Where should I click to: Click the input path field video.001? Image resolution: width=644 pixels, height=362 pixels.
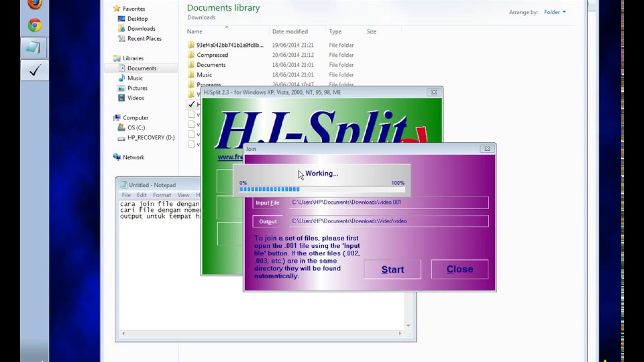pos(389,203)
